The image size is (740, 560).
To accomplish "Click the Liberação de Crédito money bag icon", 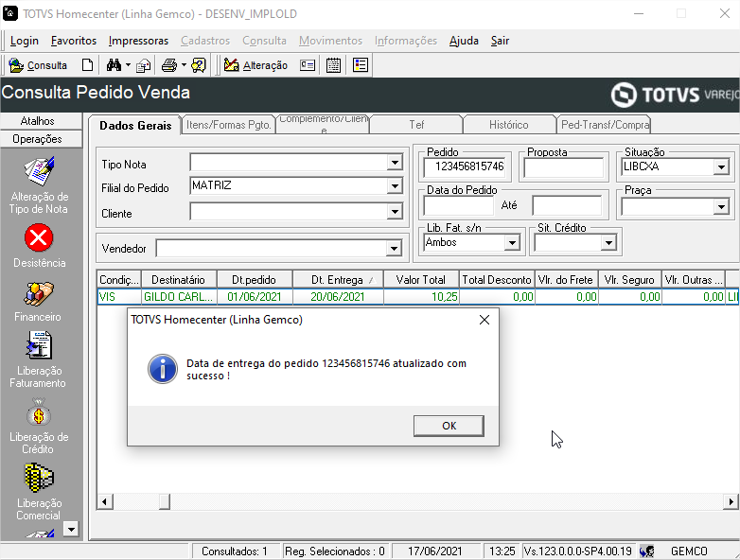I will (x=39, y=413).
